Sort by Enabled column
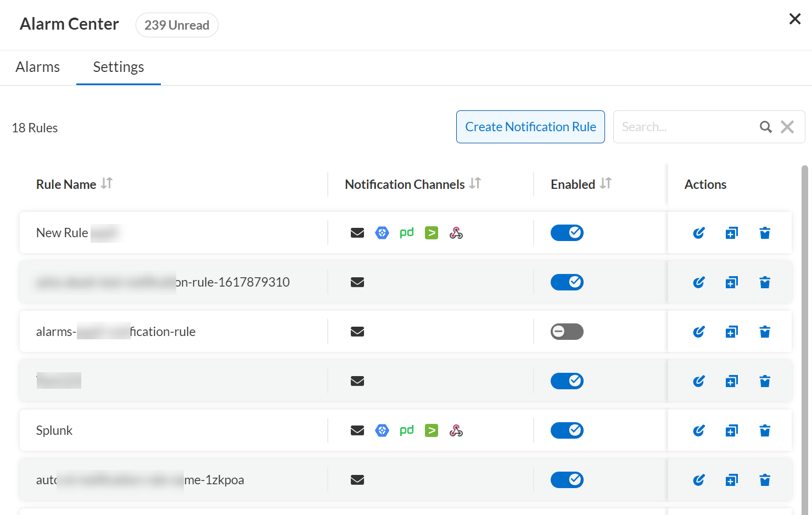Viewport: 812px width, 515px height. 606,183
